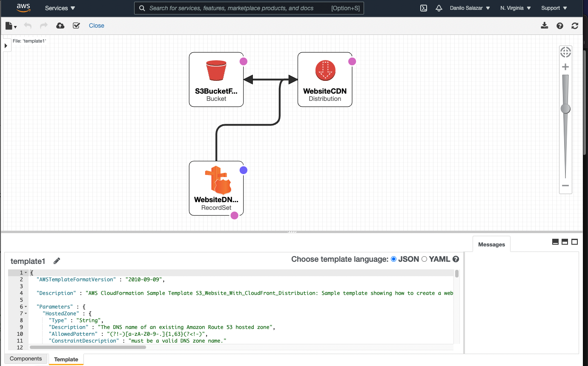This screenshot has height=366, width=588.
Task: Open the Messages tab
Action: tap(491, 244)
